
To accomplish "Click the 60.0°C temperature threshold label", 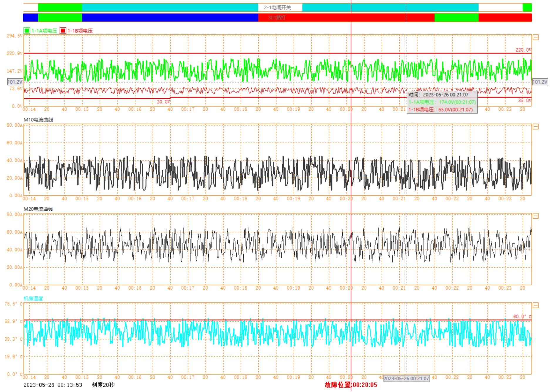I will pyautogui.click(x=522, y=317).
